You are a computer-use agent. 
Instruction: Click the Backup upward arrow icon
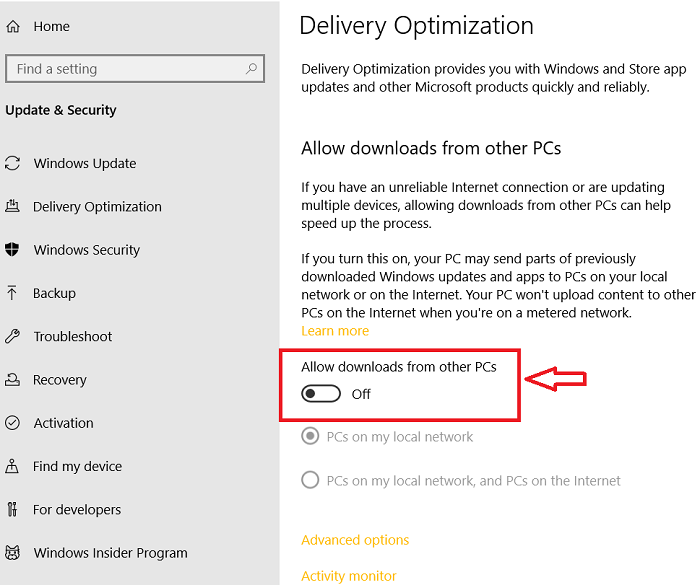tap(12, 292)
